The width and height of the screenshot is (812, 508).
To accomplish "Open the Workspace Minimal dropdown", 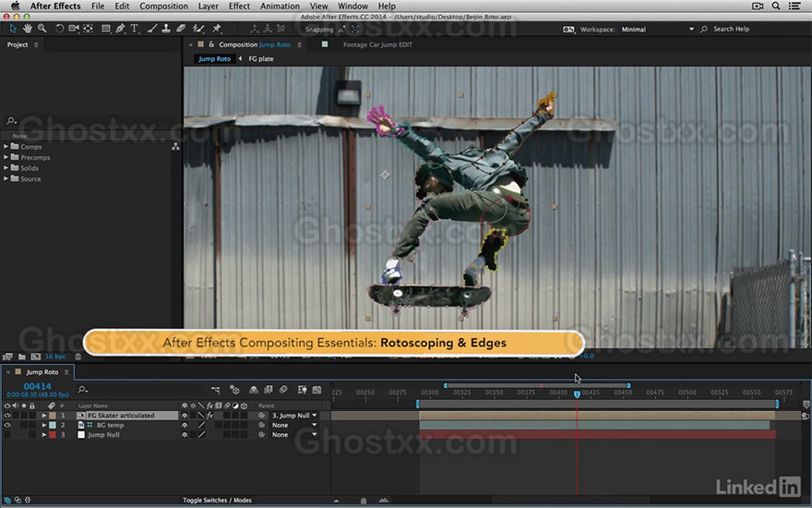I will (x=657, y=29).
